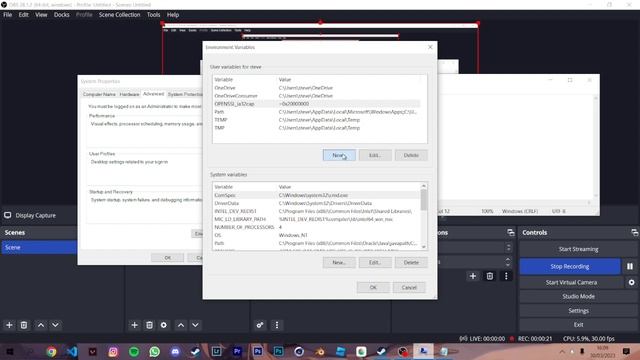Select the Advanced tab in System Properties
Screen dimensions: 640x360
(x=153, y=94)
